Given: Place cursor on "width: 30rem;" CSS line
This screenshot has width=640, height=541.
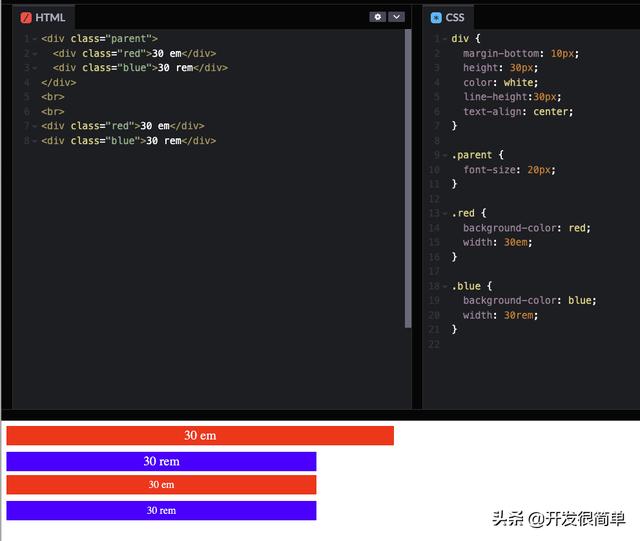Looking at the screenshot, I should [500, 315].
